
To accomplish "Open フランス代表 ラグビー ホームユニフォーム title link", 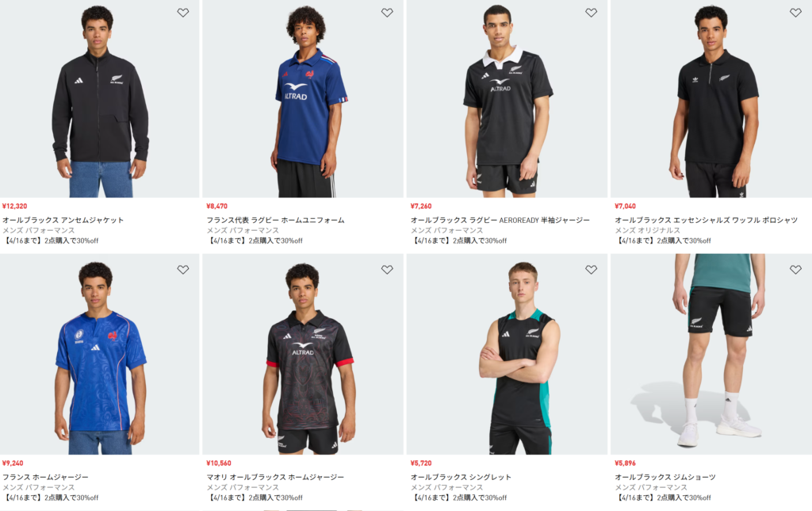I will pos(275,220).
